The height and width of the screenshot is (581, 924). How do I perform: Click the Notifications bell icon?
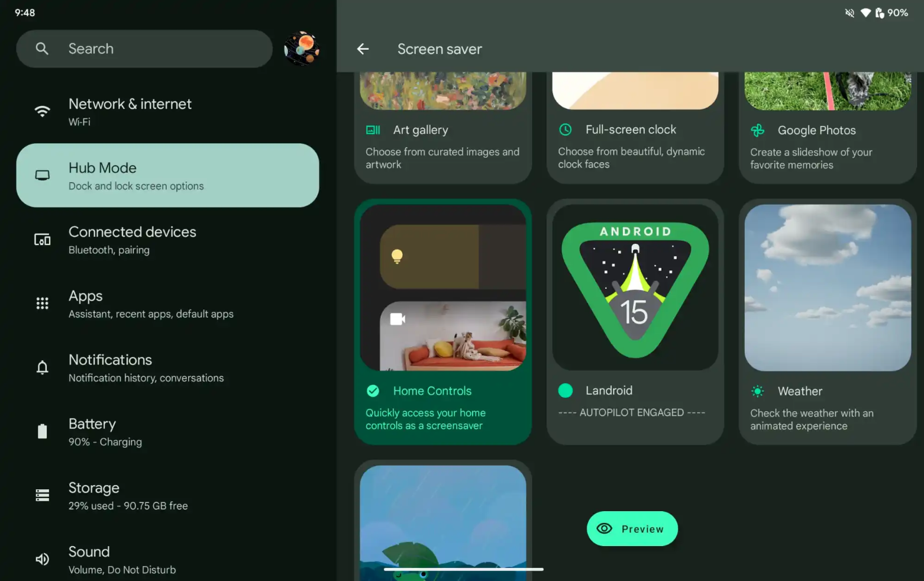pos(42,367)
